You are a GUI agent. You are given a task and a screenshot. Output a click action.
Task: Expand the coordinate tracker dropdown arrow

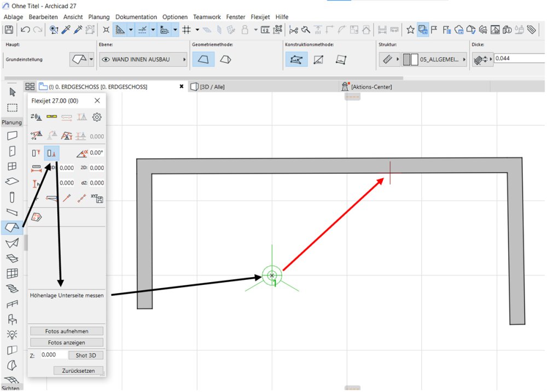pyautogui.click(x=175, y=30)
